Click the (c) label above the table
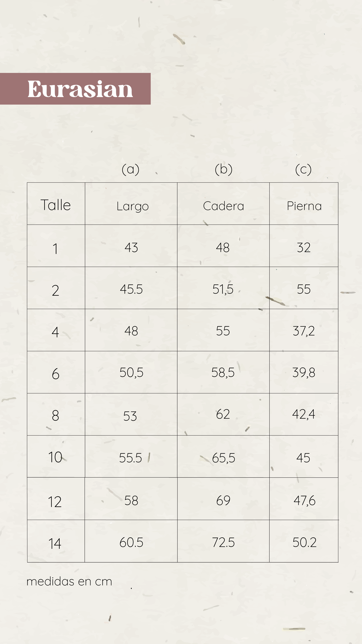This screenshot has width=362, height=644. click(x=303, y=169)
